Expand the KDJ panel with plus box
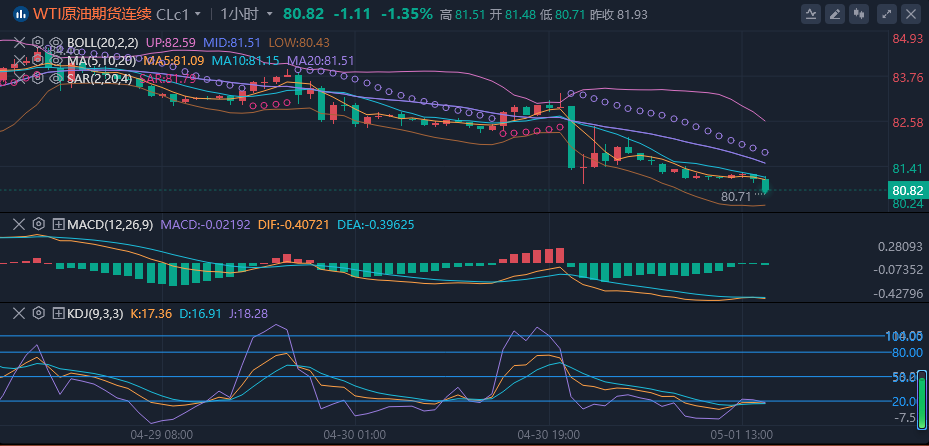Screen dimensions: 929x446 (58, 313)
